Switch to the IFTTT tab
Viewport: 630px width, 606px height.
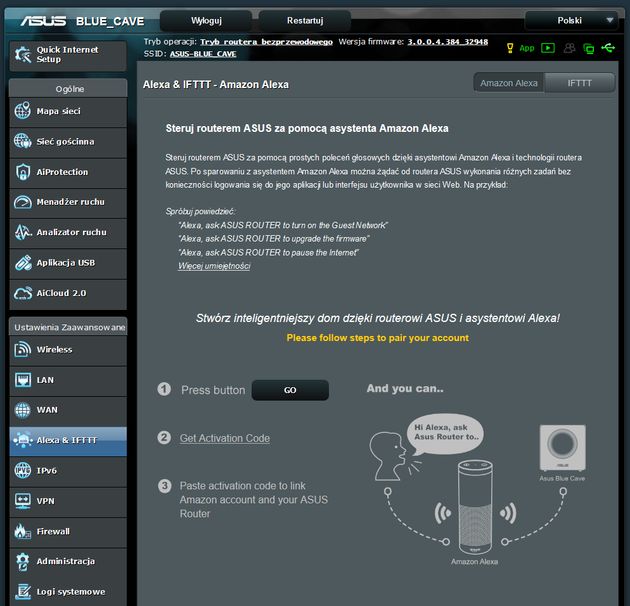click(x=579, y=83)
